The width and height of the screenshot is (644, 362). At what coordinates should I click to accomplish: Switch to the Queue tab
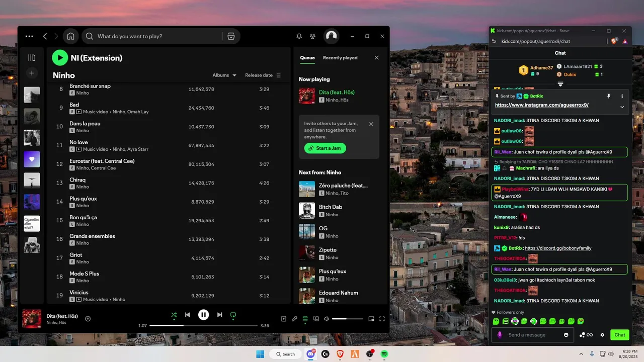(x=307, y=58)
